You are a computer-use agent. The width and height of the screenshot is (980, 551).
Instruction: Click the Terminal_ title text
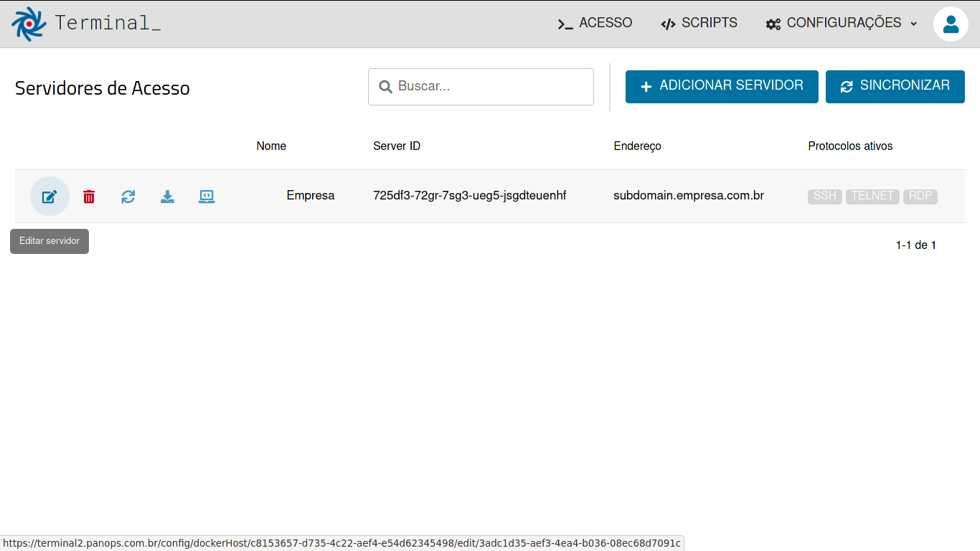[108, 23]
